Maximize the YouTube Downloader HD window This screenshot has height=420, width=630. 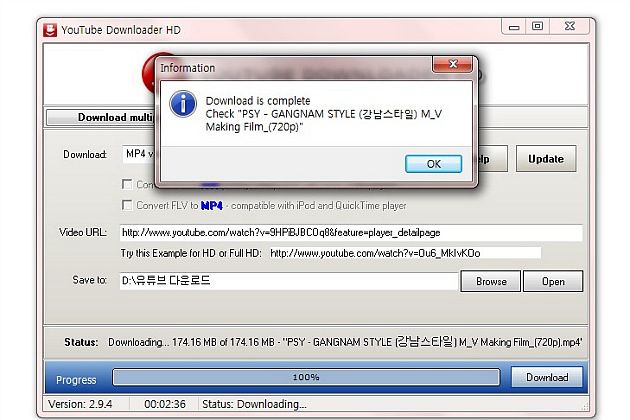click(x=538, y=27)
